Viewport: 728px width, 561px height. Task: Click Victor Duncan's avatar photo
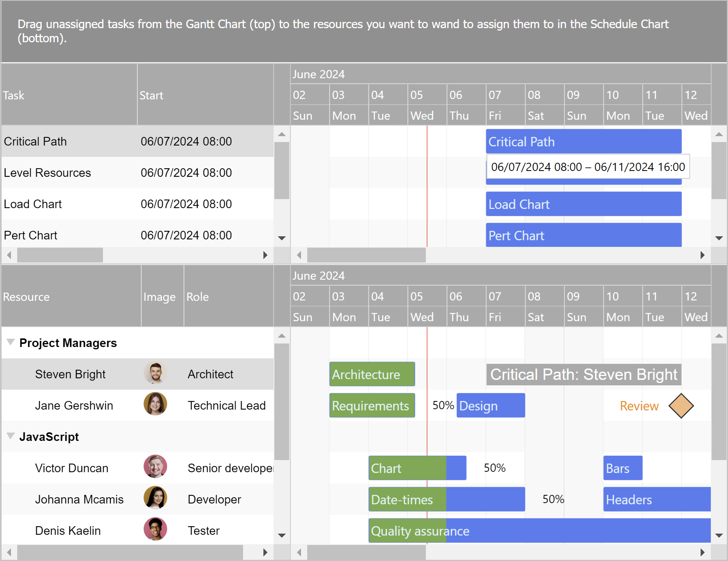[x=155, y=467]
